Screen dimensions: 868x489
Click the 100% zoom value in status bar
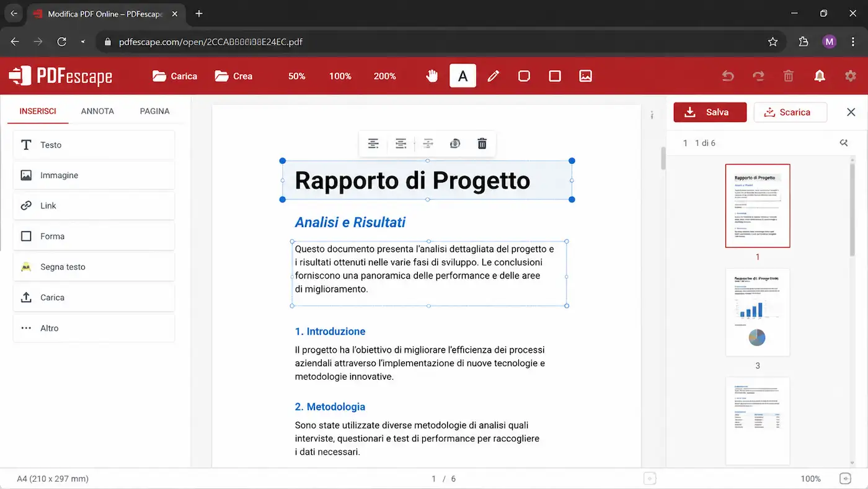[811, 478]
